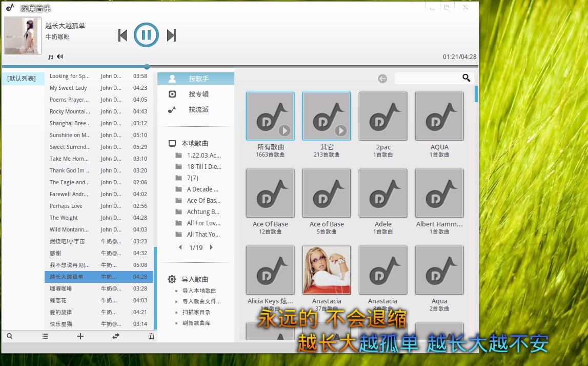Mute the volume speaker icon

tap(59, 56)
